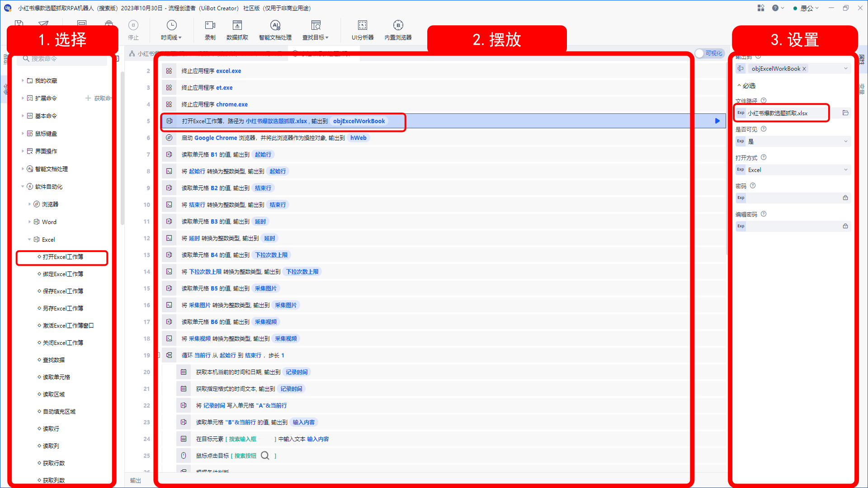Click the 搜索按钮 target thumbnail
The height and width of the screenshot is (488, 868).
pyautogui.click(x=265, y=455)
